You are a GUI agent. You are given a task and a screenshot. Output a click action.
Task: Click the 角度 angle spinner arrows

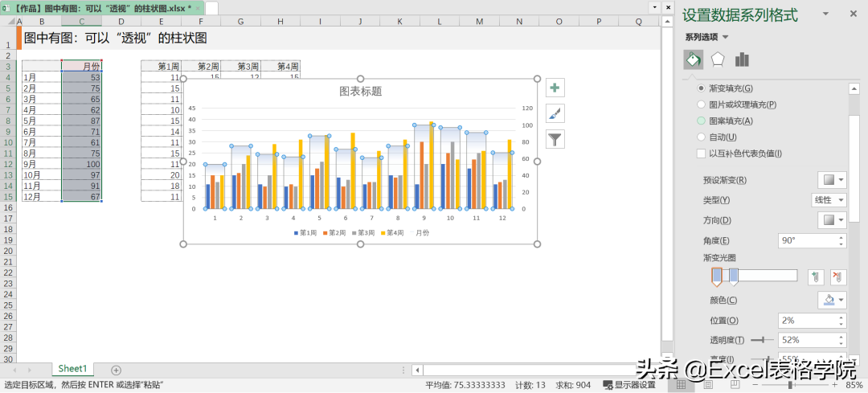tap(841, 241)
